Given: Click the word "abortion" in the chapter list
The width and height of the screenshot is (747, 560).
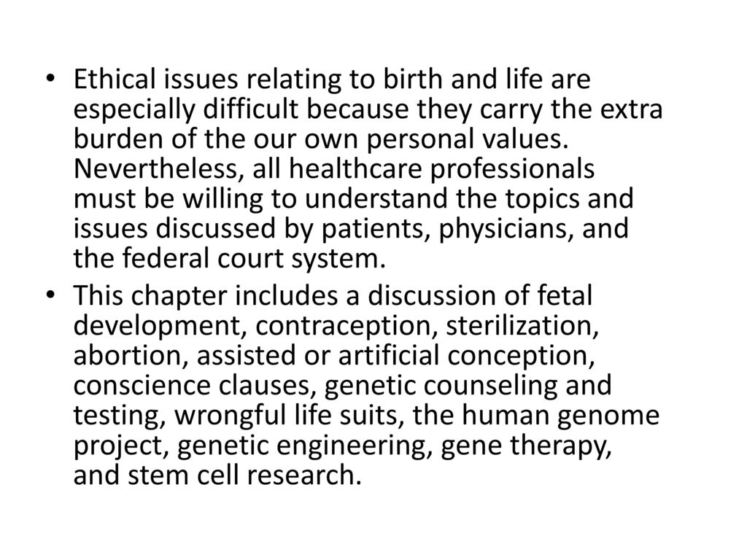Looking at the screenshot, I should [x=124, y=355].
